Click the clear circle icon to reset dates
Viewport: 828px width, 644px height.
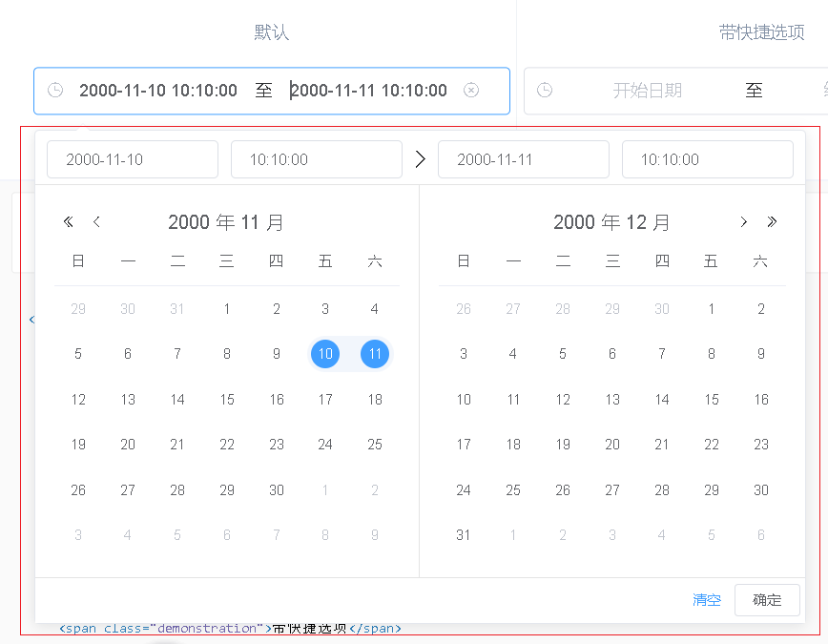pyautogui.click(x=471, y=90)
